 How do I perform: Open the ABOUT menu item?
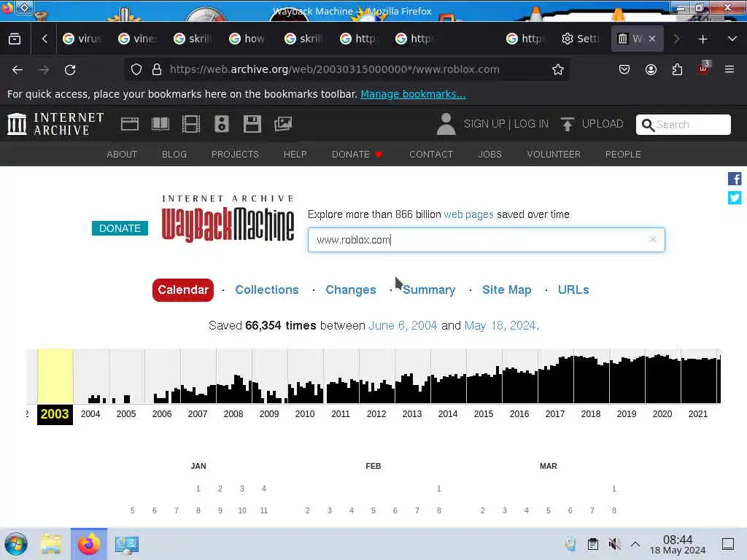click(x=122, y=155)
